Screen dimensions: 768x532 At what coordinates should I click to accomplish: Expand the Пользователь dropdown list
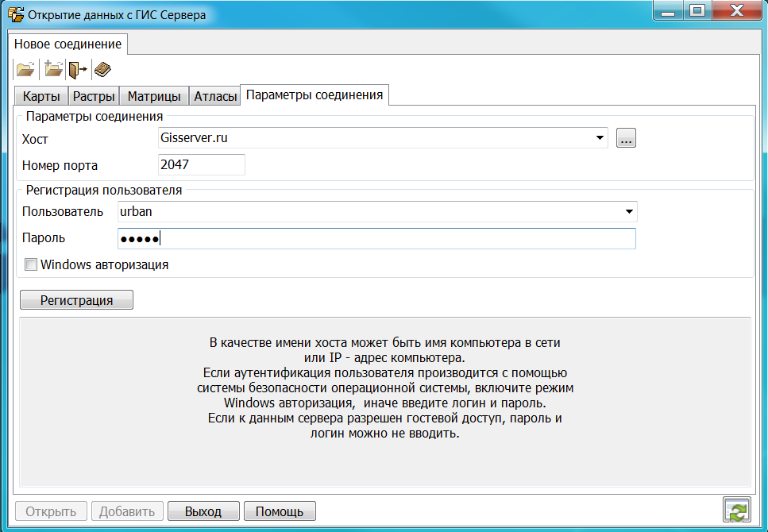click(628, 212)
